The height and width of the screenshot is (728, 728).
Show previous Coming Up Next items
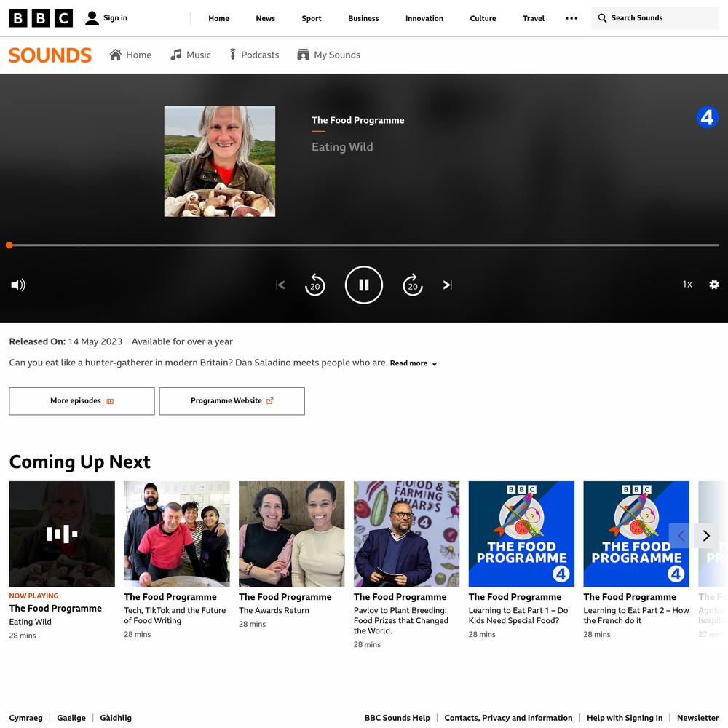pos(681,535)
